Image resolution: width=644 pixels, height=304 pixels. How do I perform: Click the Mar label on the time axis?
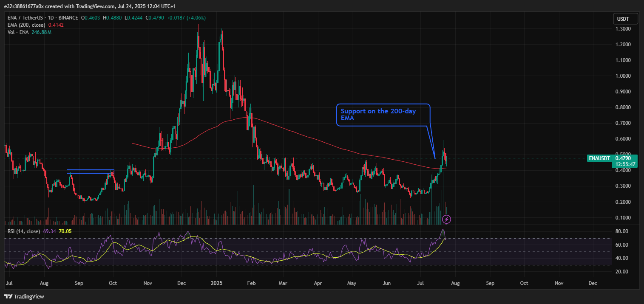284,283
